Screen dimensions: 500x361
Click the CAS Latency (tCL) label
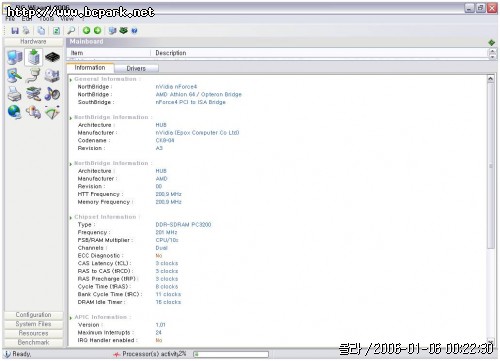click(104, 263)
